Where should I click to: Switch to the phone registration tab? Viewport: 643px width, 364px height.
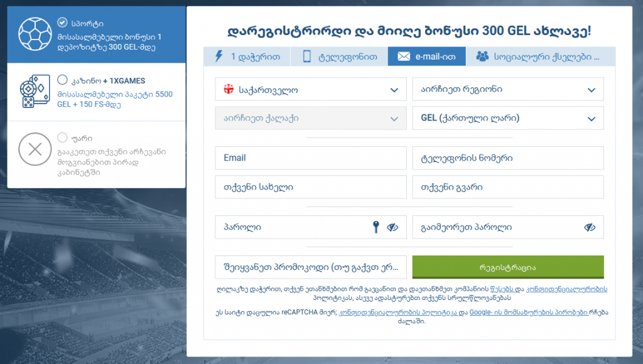[341, 56]
